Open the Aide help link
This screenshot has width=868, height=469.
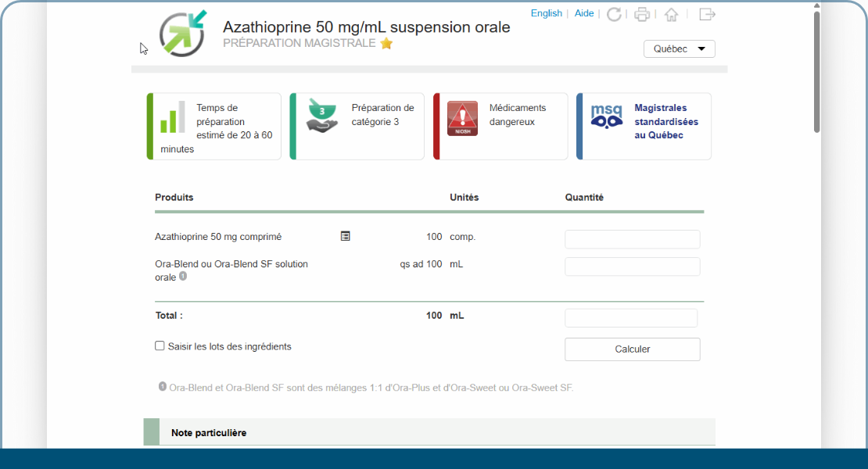(583, 13)
